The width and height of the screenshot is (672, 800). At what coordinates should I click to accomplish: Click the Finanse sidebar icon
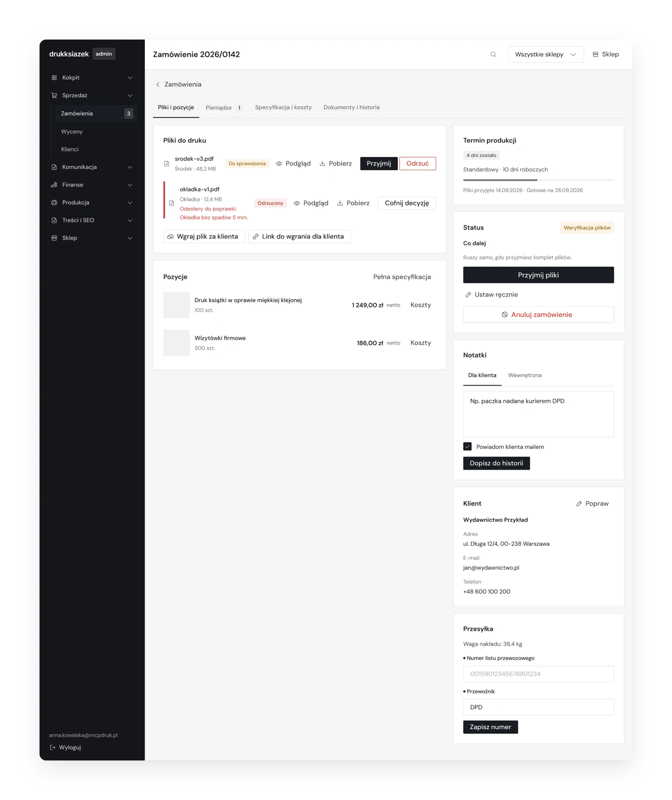click(54, 185)
